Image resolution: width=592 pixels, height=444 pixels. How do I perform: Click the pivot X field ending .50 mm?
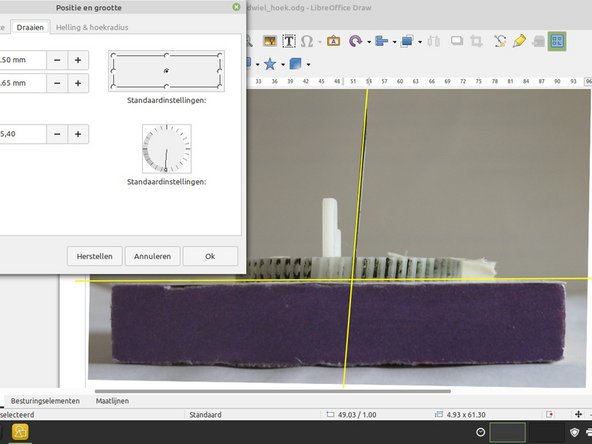(23, 60)
